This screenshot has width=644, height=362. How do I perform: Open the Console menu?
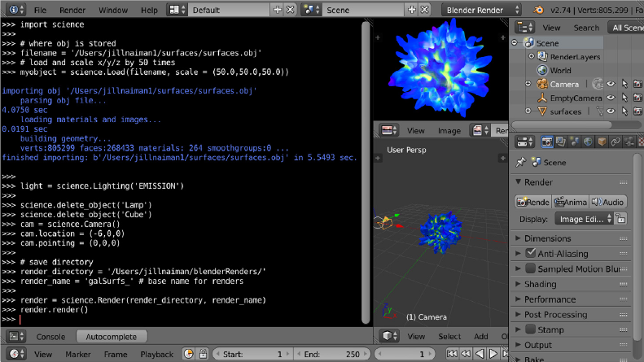pos(50,337)
